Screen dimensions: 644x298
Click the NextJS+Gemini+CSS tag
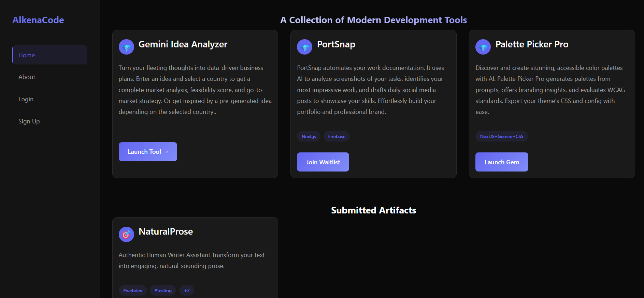501,136
